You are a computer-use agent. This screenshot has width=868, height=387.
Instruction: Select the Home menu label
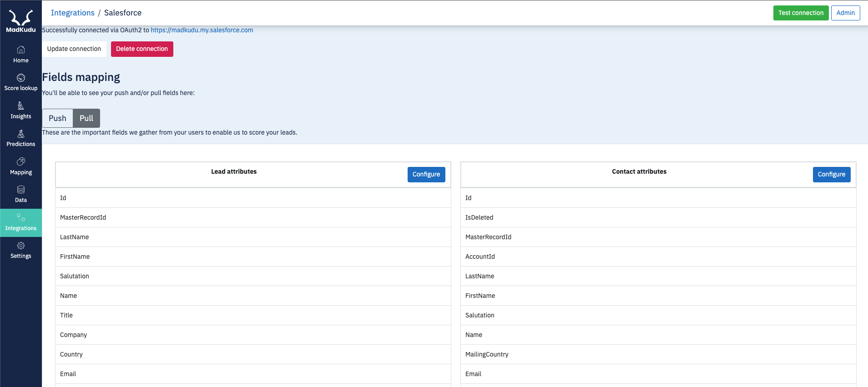[21, 60]
